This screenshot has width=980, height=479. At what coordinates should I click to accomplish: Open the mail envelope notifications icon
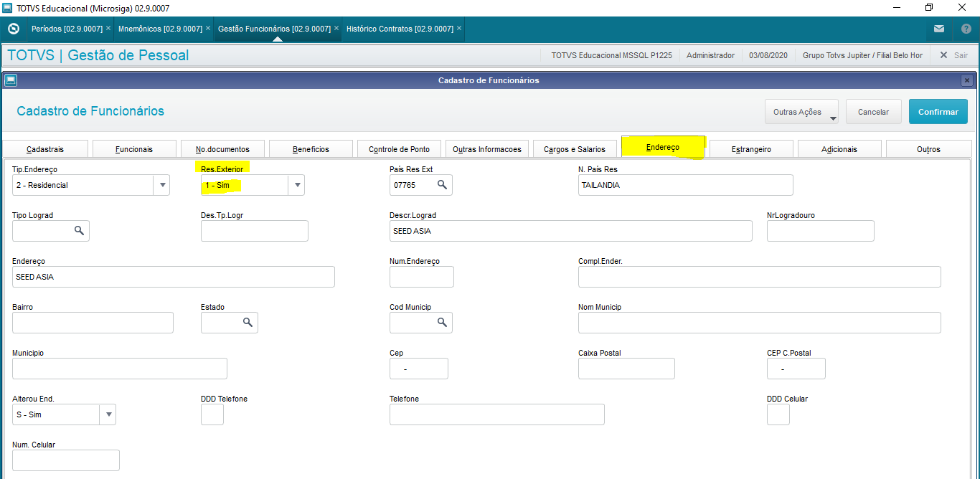coord(939,29)
